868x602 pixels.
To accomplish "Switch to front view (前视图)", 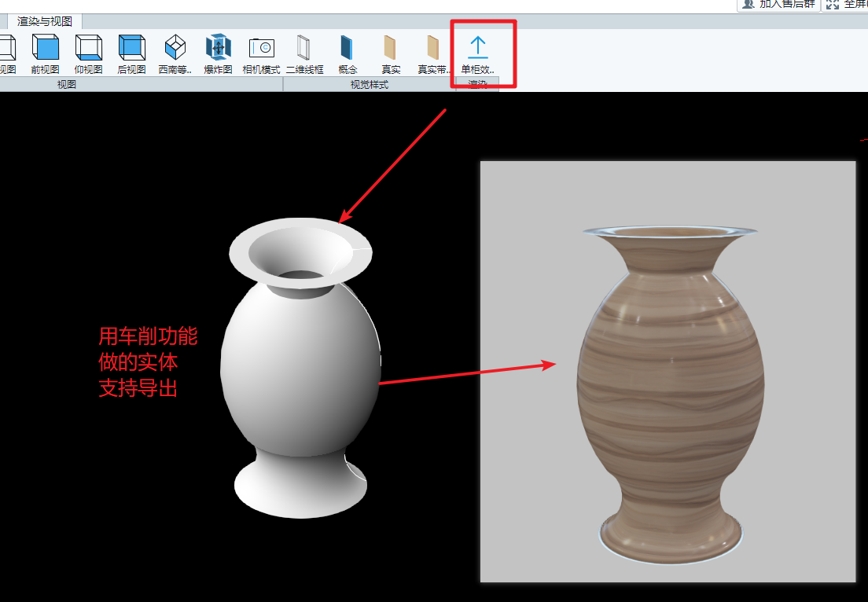I will (45, 53).
